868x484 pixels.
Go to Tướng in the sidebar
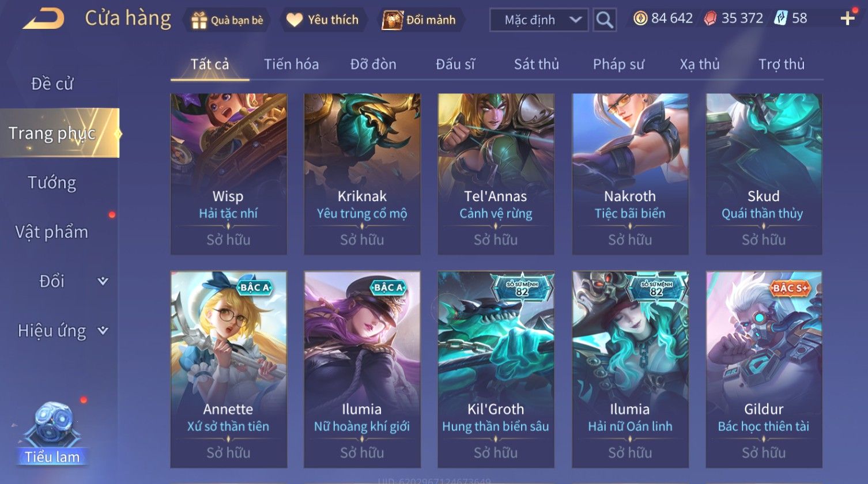52,183
